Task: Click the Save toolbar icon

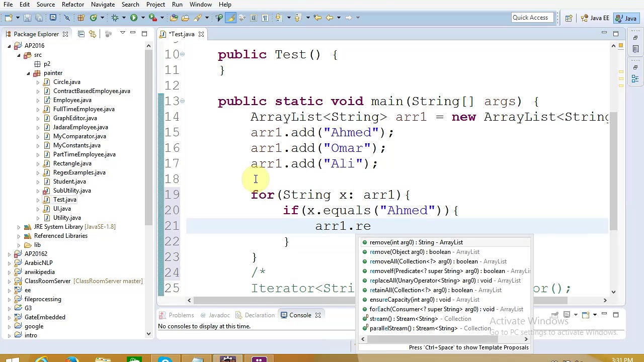Action: pos(27,18)
